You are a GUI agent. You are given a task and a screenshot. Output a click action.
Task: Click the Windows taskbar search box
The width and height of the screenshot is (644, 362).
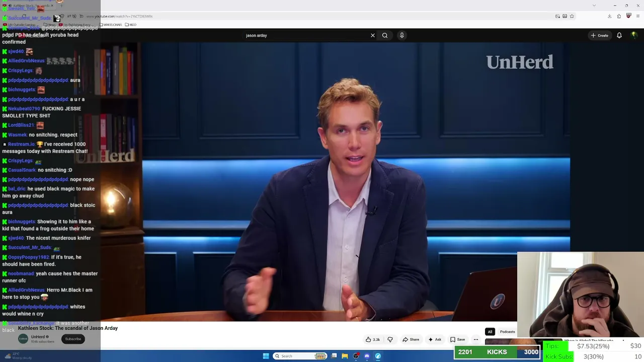pos(300,356)
